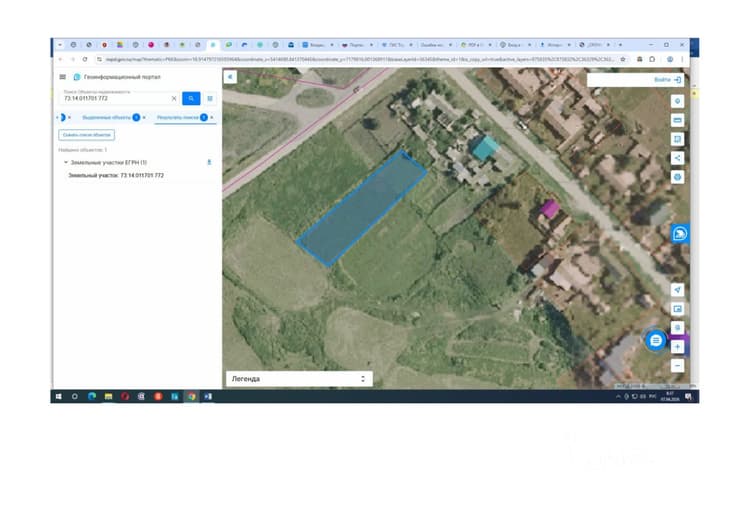Switch to the Выделенные объекты tab

pos(106,118)
